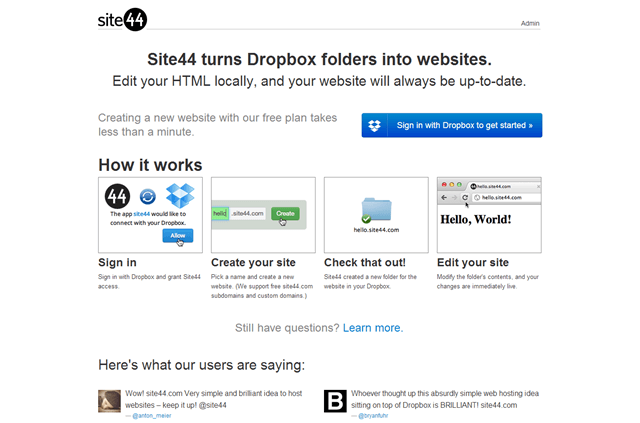
Task: Open the @anton_meier Twitter link
Action: coord(151,416)
